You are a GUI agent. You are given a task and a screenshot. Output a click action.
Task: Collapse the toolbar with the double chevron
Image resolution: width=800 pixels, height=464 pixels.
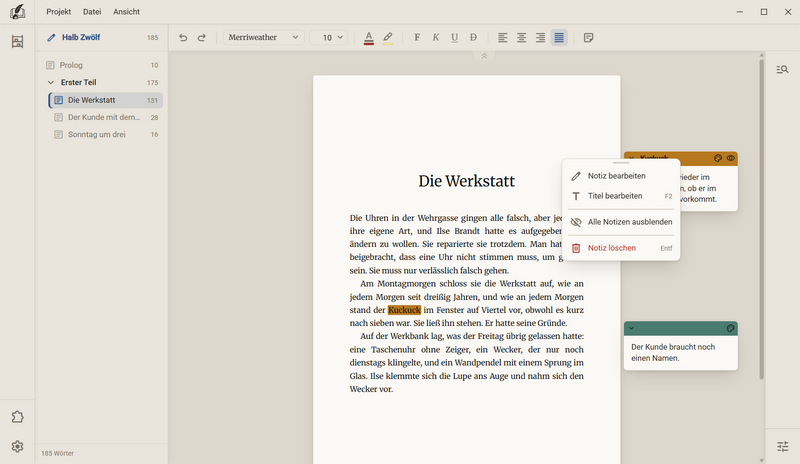[x=484, y=56]
